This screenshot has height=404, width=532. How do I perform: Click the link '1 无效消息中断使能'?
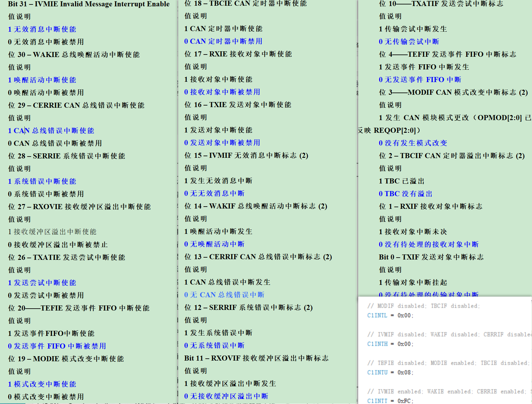click(x=41, y=29)
